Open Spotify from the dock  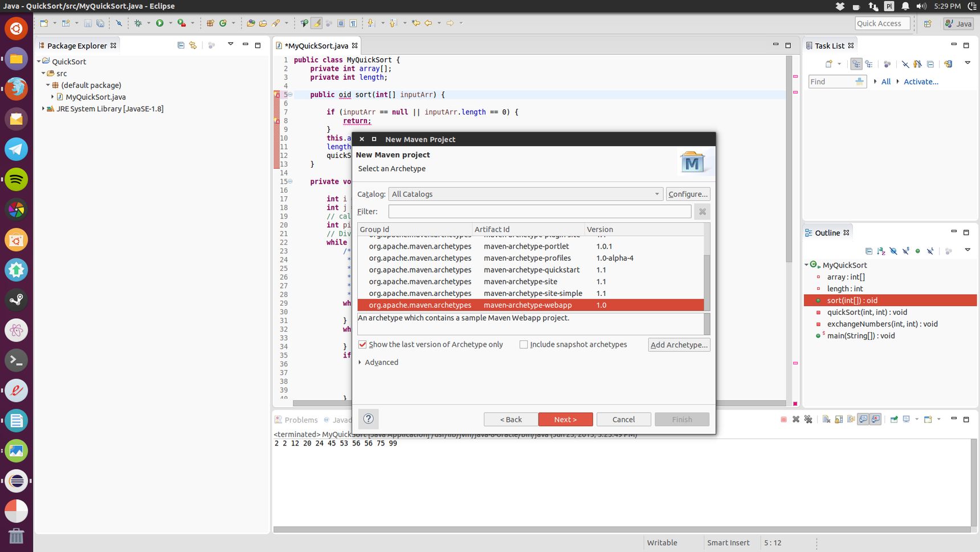[x=16, y=179]
